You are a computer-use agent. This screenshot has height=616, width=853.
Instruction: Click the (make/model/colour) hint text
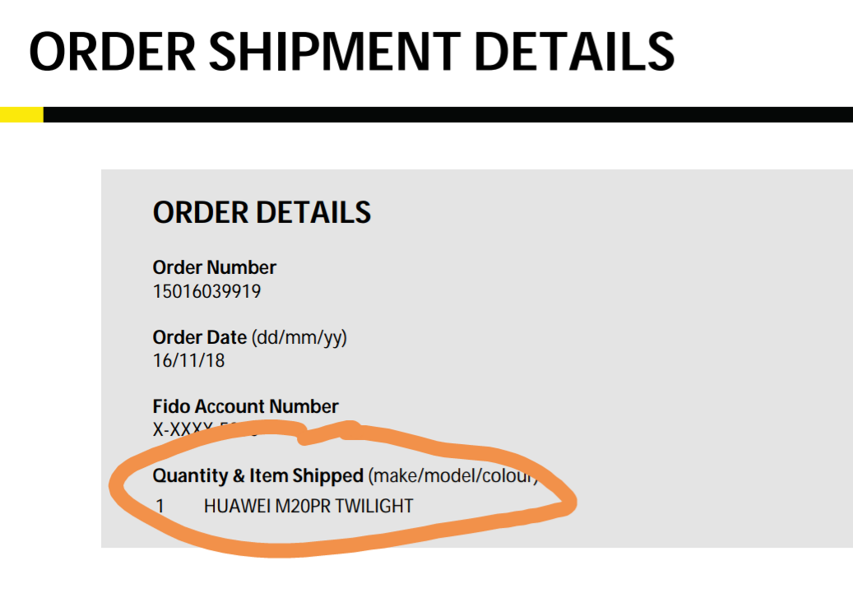click(x=452, y=475)
